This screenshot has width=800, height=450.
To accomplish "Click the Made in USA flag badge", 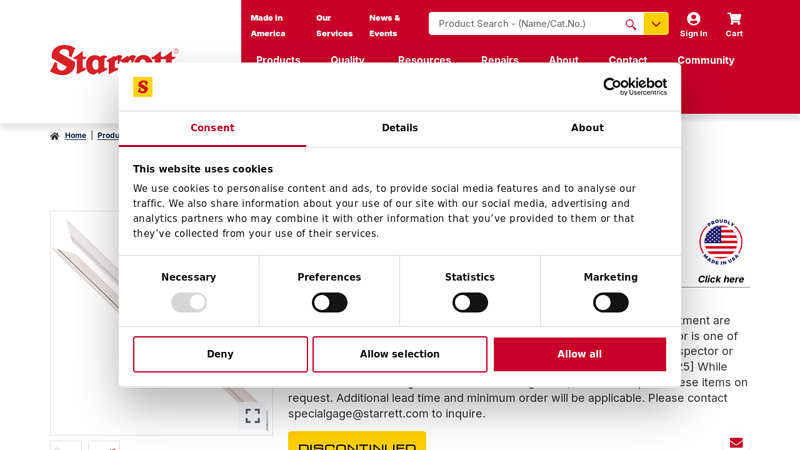I will [x=720, y=242].
